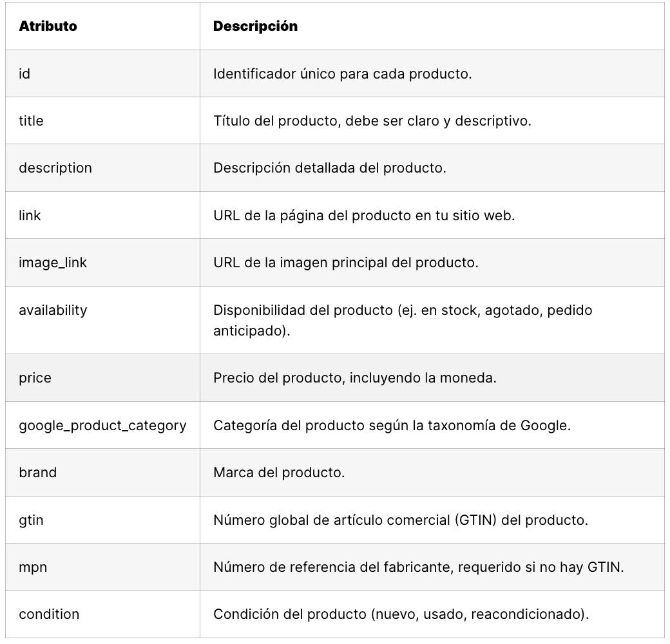
Task: Click the description attribute cell
Action: 55,168
